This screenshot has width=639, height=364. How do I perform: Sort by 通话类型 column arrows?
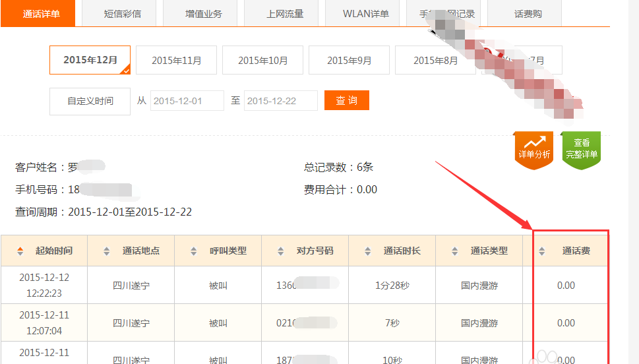click(455, 251)
